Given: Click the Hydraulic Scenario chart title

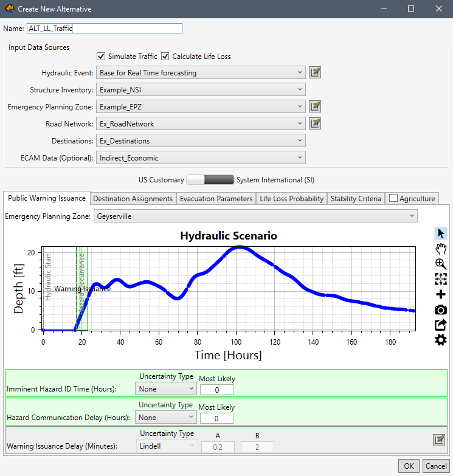Looking at the screenshot, I should [228, 236].
